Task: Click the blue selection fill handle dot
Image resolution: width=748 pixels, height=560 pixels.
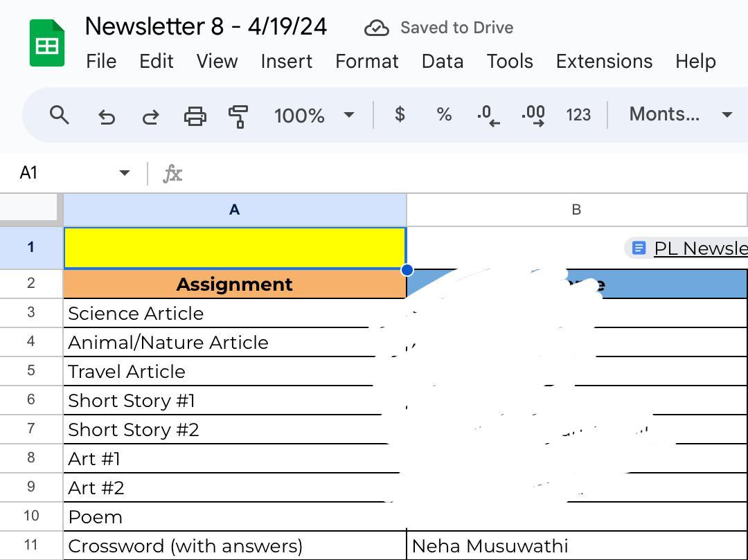Action: (407, 270)
